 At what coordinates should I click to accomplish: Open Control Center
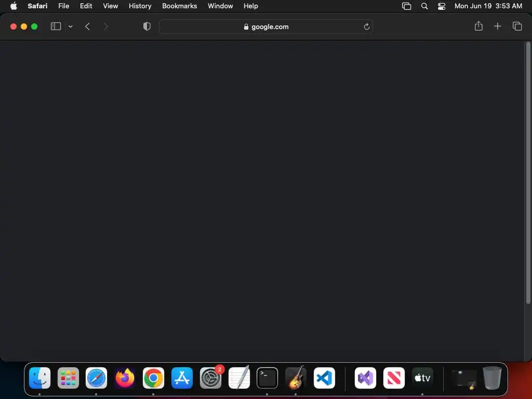click(442, 6)
